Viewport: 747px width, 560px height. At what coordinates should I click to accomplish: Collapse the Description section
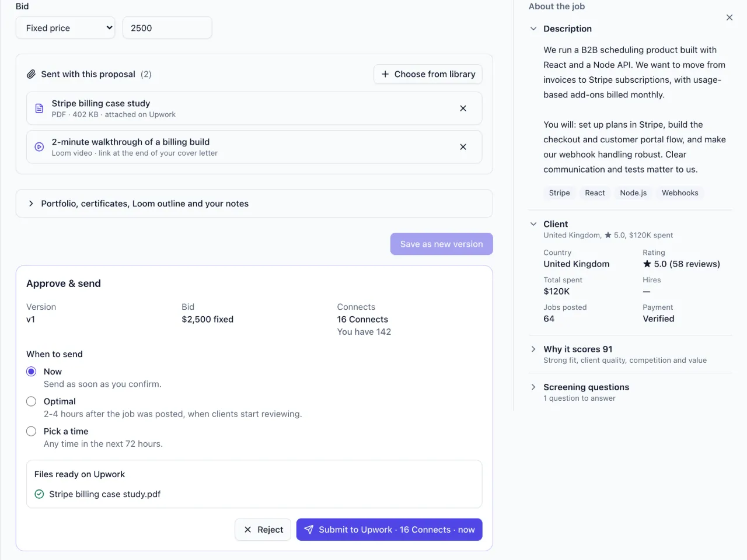coord(533,29)
